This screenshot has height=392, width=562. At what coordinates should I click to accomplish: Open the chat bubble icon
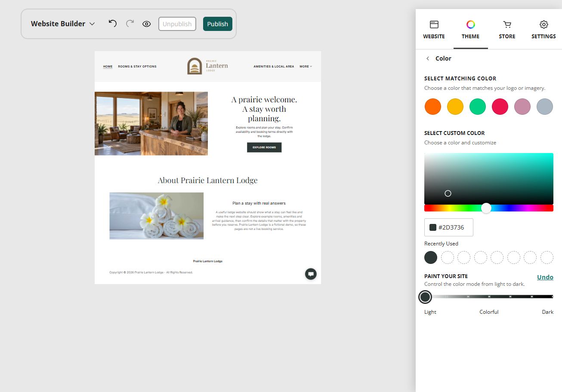(x=311, y=274)
